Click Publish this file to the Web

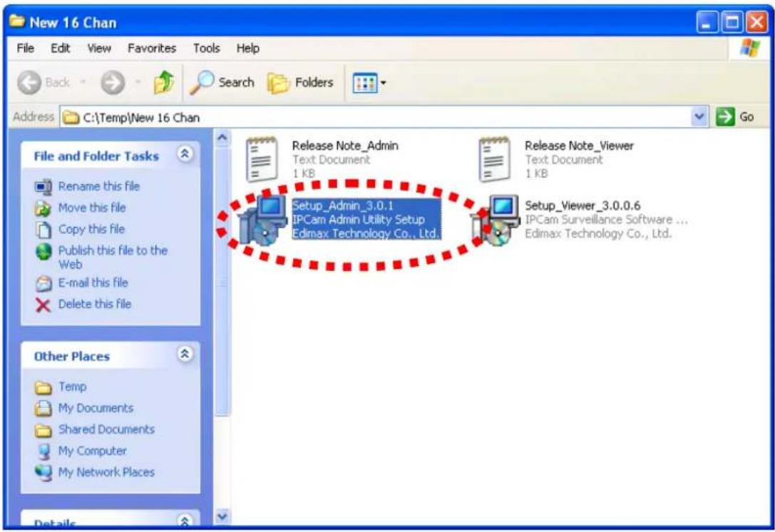[x=113, y=257]
